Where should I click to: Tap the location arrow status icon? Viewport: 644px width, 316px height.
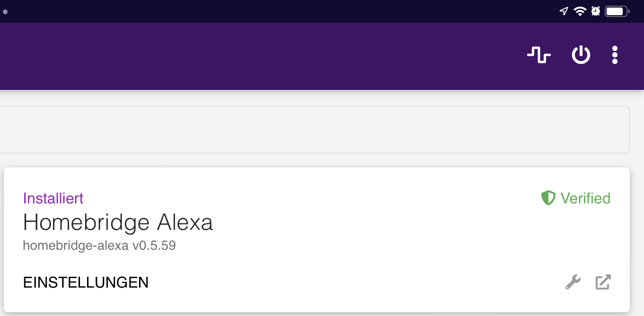click(564, 11)
